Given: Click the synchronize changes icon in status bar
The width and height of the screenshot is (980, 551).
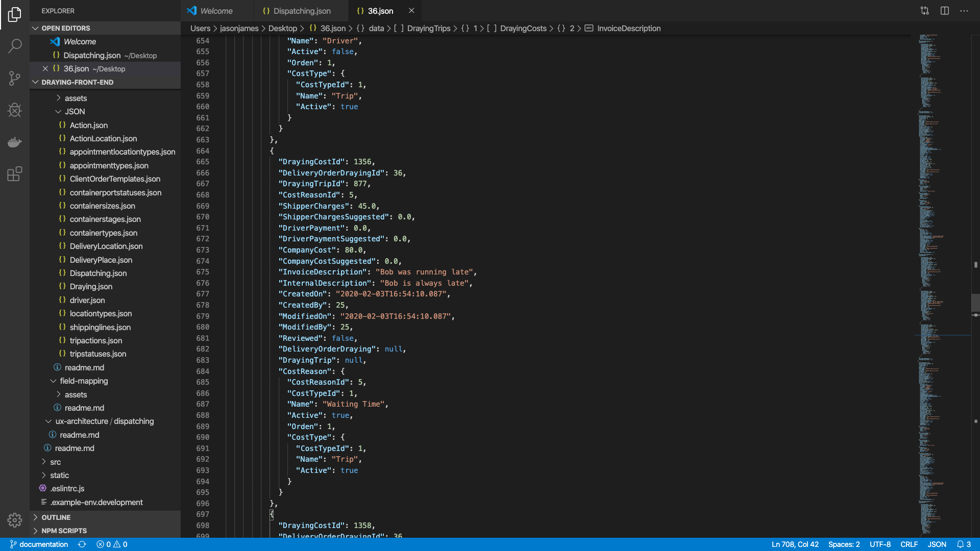Looking at the screenshot, I should [82, 544].
